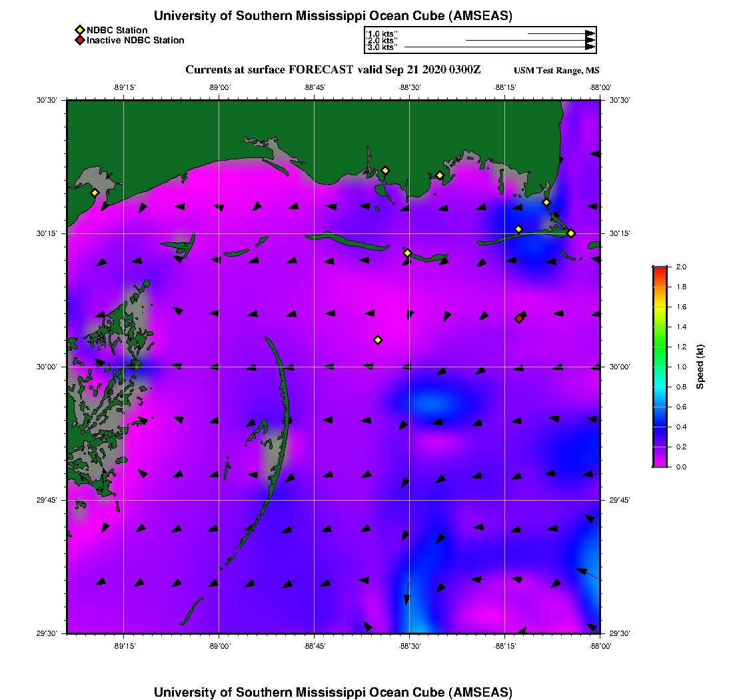Select the red inactive station marker on the map
Viewport: 733px width, 700px height.
[519, 319]
